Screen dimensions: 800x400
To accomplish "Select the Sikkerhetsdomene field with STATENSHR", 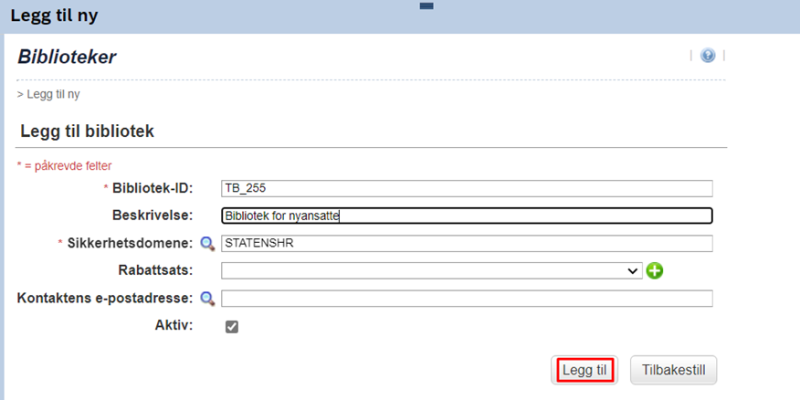I will coord(467,243).
